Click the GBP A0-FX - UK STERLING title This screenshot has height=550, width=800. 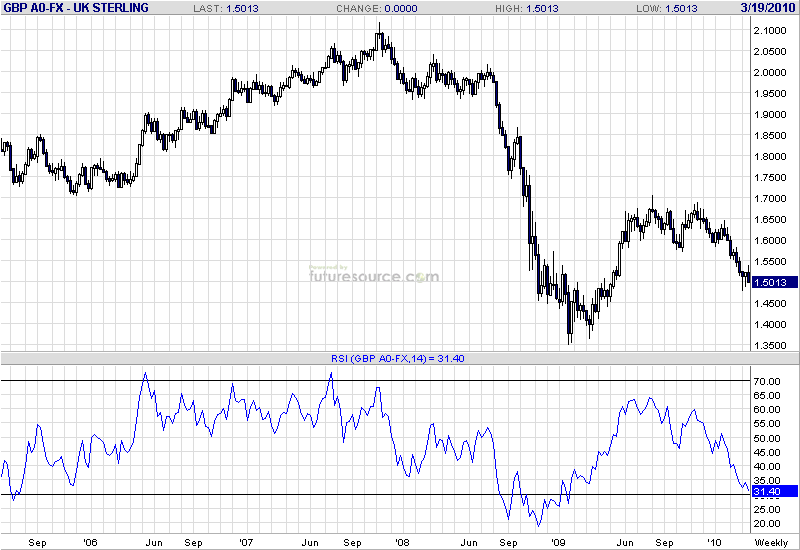(76, 8)
